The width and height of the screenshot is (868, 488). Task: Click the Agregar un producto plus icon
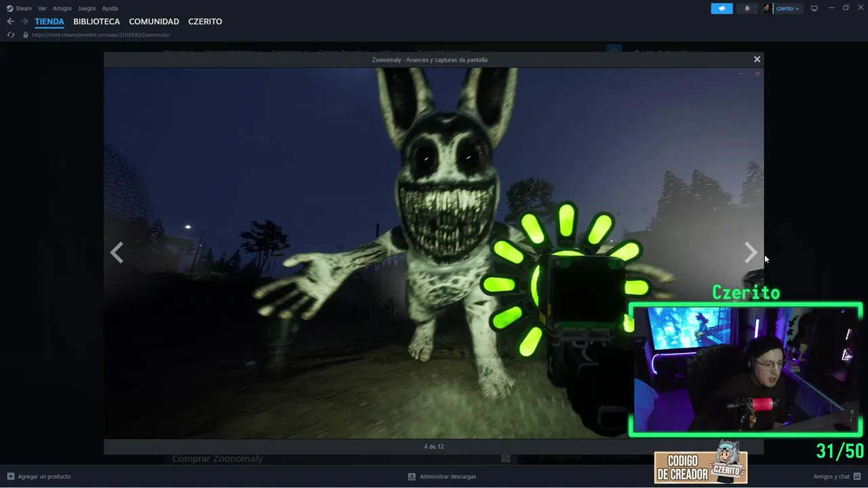pyautogui.click(x=11, y=476)
